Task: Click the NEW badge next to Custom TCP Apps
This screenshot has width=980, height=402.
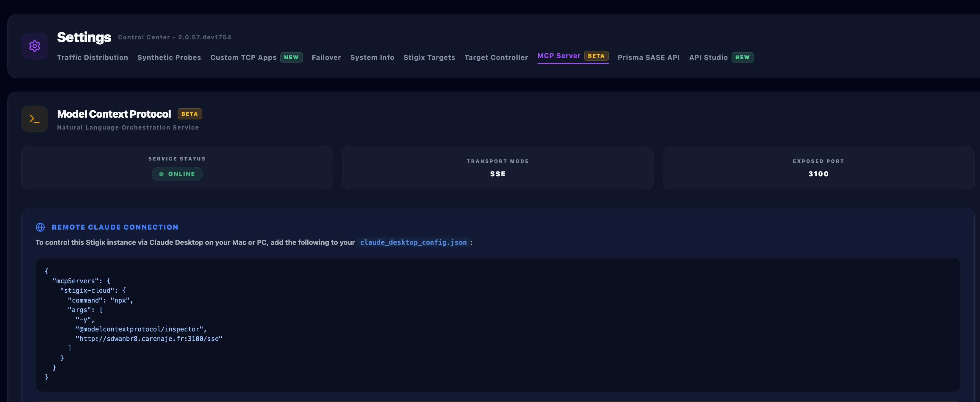Action: (x=292, y=57)
